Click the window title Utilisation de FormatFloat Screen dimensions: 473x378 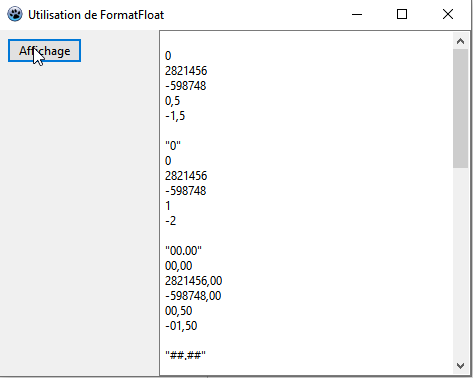click(x=96, y=15)
